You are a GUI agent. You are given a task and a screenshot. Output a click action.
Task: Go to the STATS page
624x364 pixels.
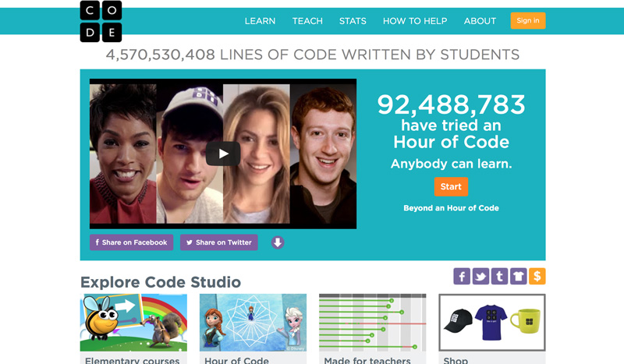click(353, 21)
